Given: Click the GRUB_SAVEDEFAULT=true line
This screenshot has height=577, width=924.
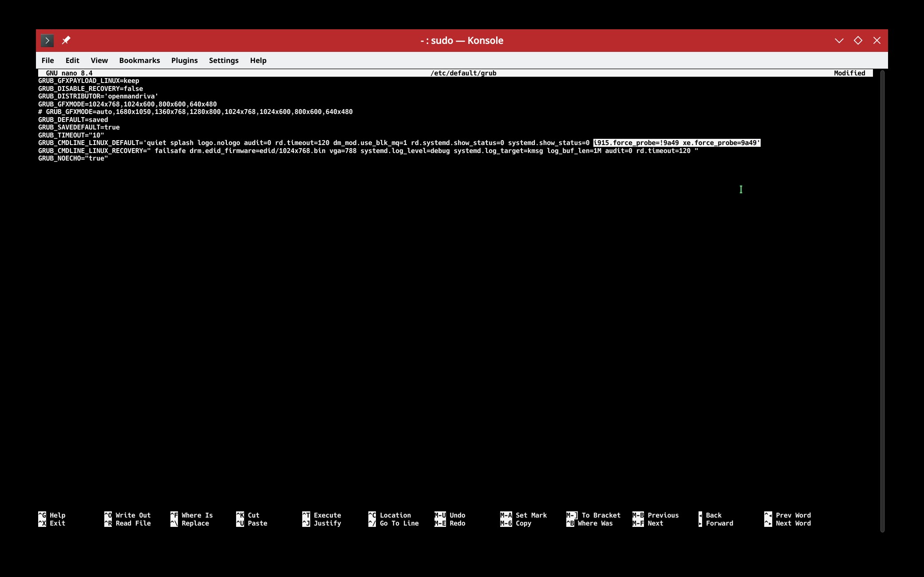Looking at the screenshot, I should [79, 127].
